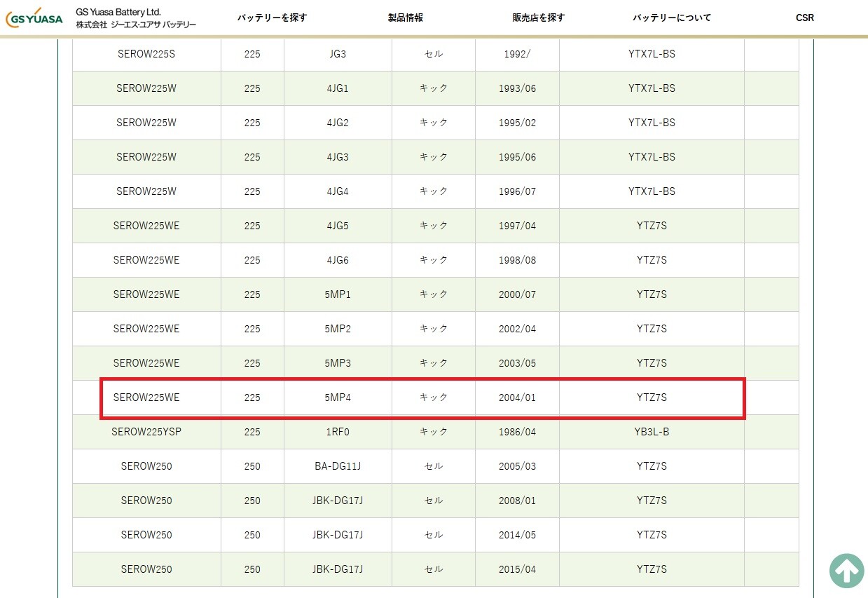The height and width of the screenshot is (598, 868).
Task: Select SEROW225YSP model cell
Action: tap(146, 432)
